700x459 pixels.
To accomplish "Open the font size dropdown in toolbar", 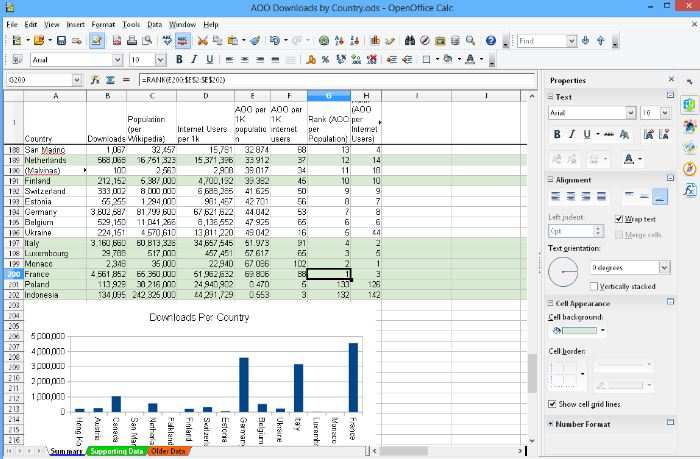I will pyautogui.click(x=160, y=59).
